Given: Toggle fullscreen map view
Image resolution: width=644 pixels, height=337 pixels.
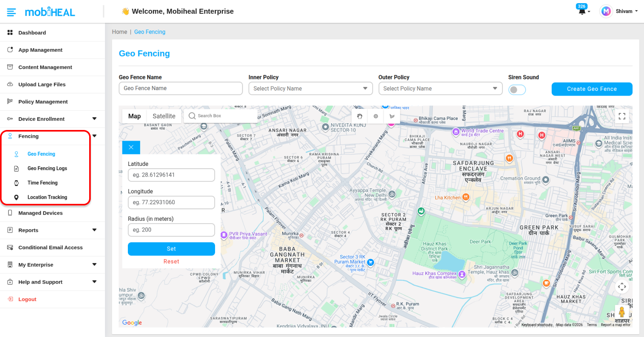Looking at the screenshot, I should point(622,116).
